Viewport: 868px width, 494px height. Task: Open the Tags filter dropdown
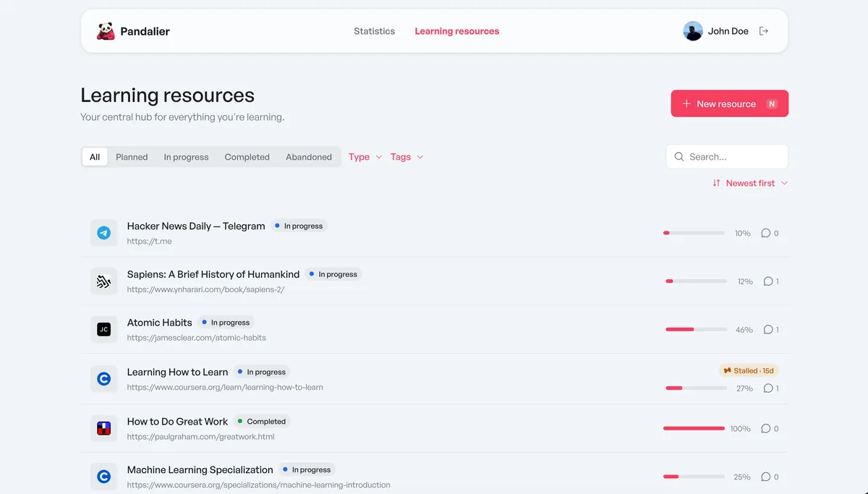click(407, 157)
